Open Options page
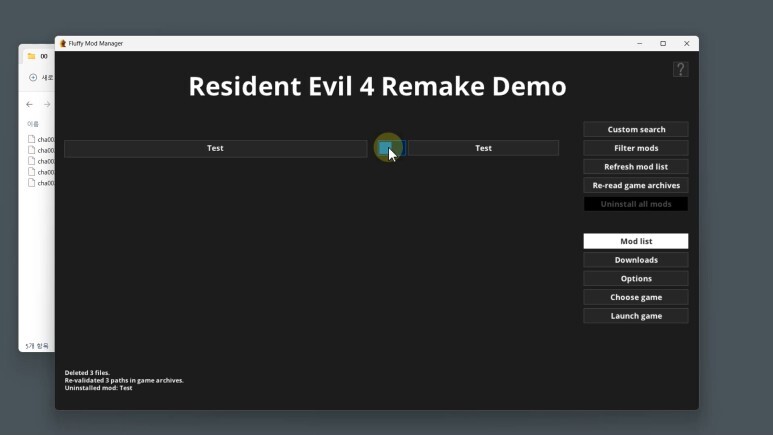The image size is (773, 435). 636,279
